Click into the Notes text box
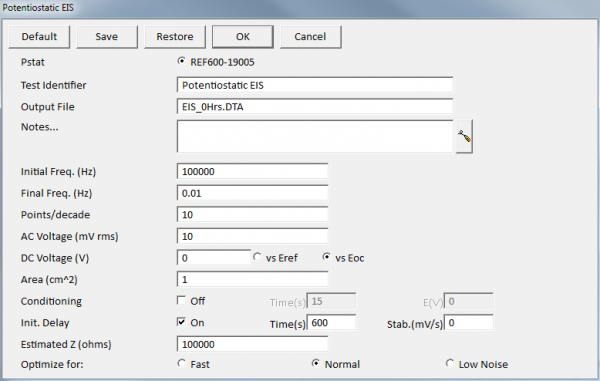Viewport: 600px width, 381px height. click(315, 136)
